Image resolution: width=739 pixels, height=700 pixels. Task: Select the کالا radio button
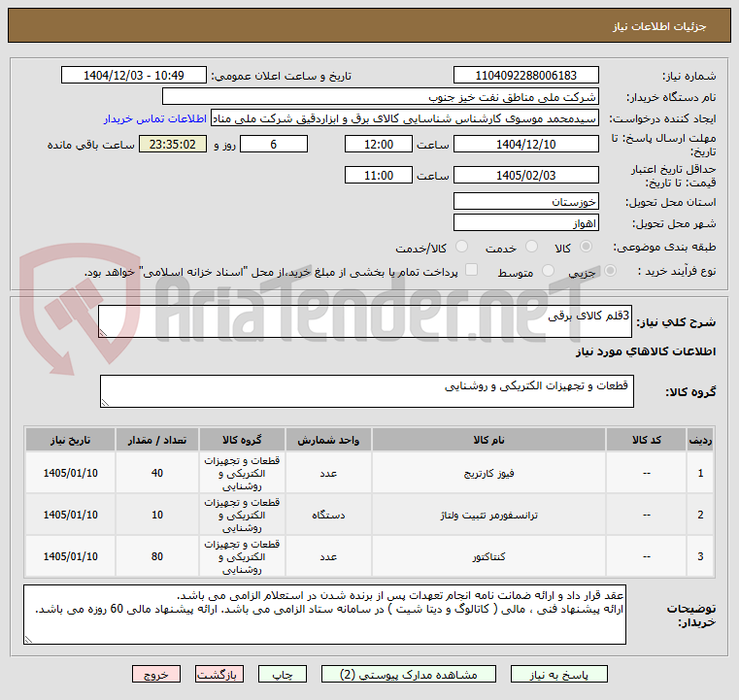click(x=587, y=247)
